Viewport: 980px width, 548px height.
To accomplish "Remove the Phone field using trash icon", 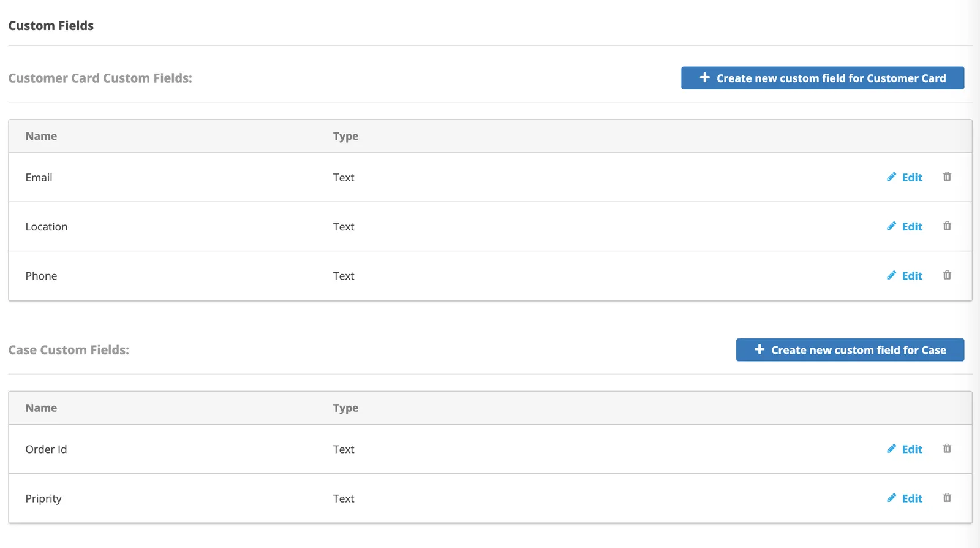I will tap(947, 275).
